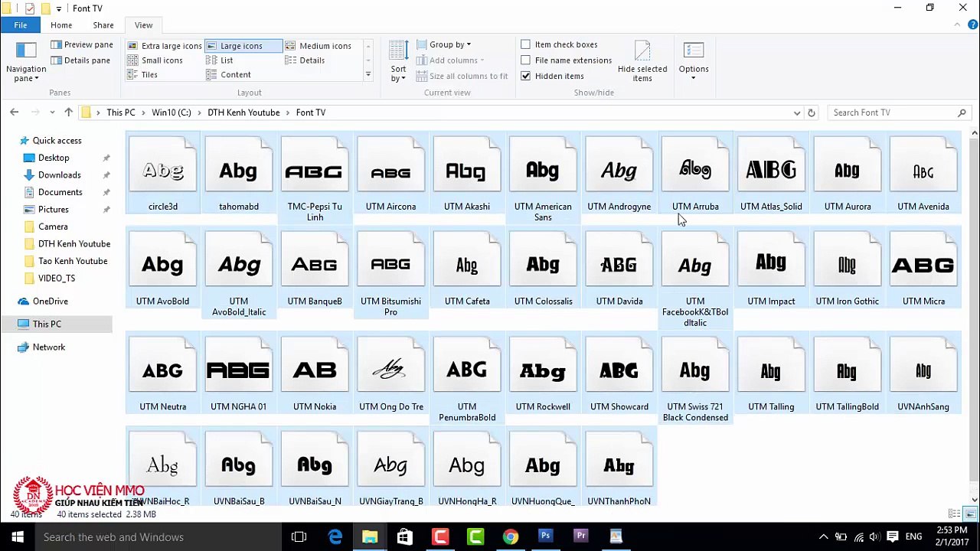980x551 pixels.
Task: Uncheck Hidden items checkbox
Action: tap(526, 76)
